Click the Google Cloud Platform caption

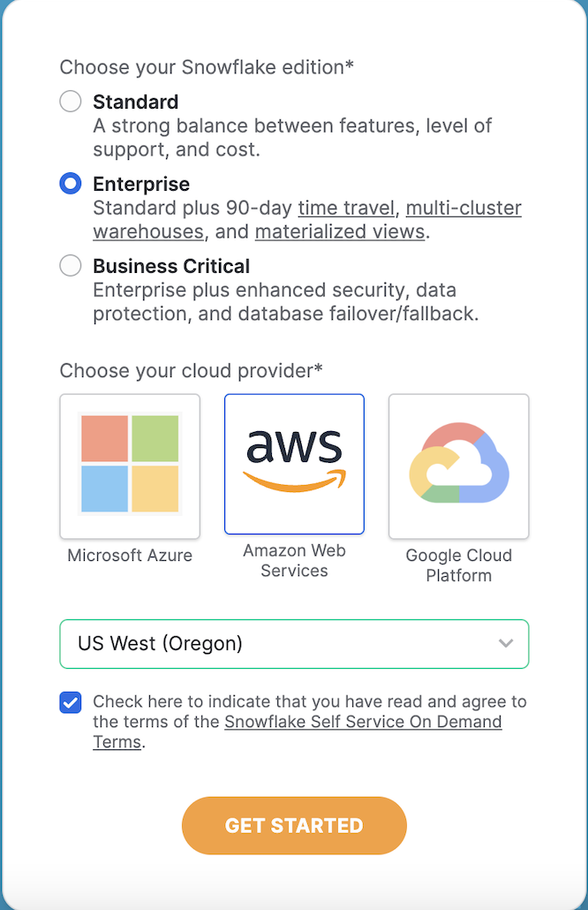pyautogui.click(x=459, y=565)
